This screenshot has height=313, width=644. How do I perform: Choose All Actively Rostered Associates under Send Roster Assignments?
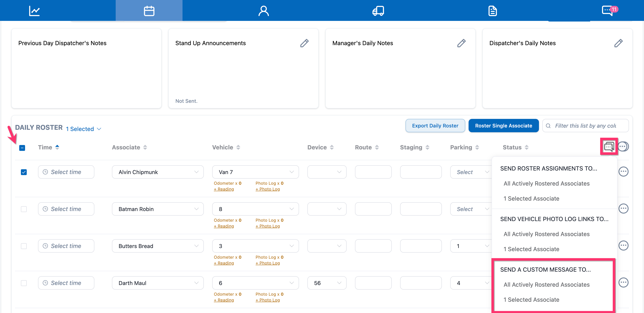click(546, 183)
